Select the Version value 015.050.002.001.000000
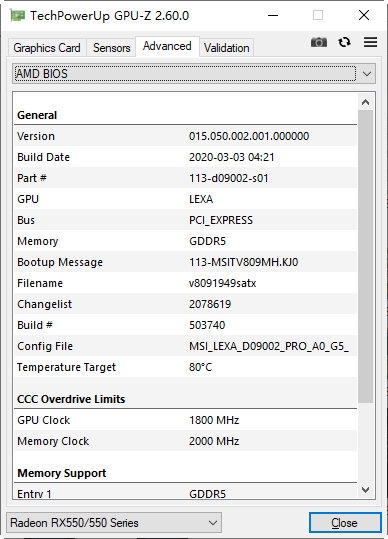388x539 pixels. coord(249,136)
